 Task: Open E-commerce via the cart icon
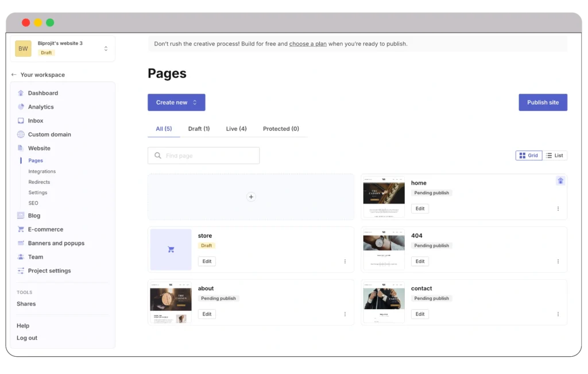coord(21,229)
